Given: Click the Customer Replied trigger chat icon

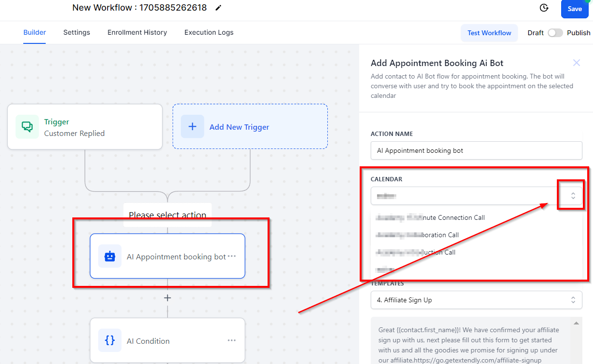Looking at the screenshot, I should [27, 127].
